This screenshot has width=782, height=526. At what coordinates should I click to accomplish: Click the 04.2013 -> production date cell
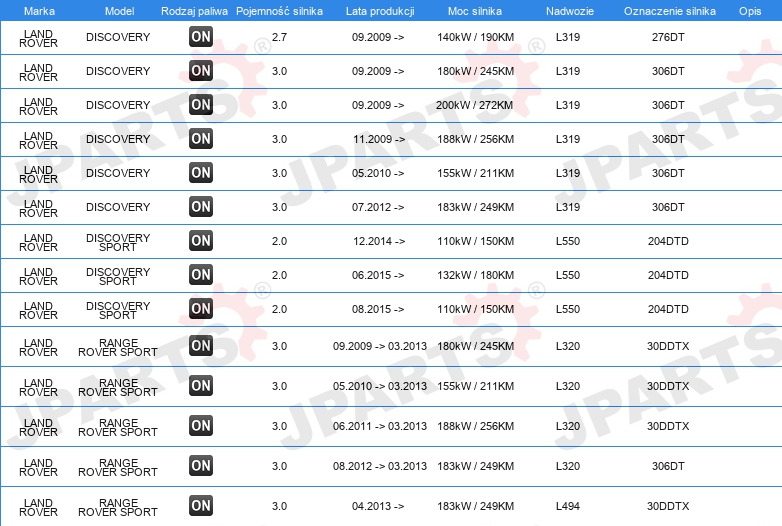click(x=378, y=506)
